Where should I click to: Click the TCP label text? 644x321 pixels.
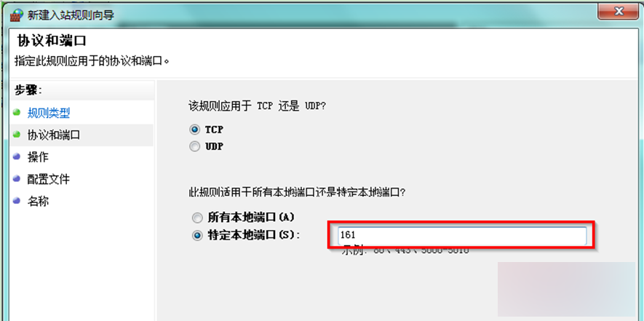click(x=214, y=130)
